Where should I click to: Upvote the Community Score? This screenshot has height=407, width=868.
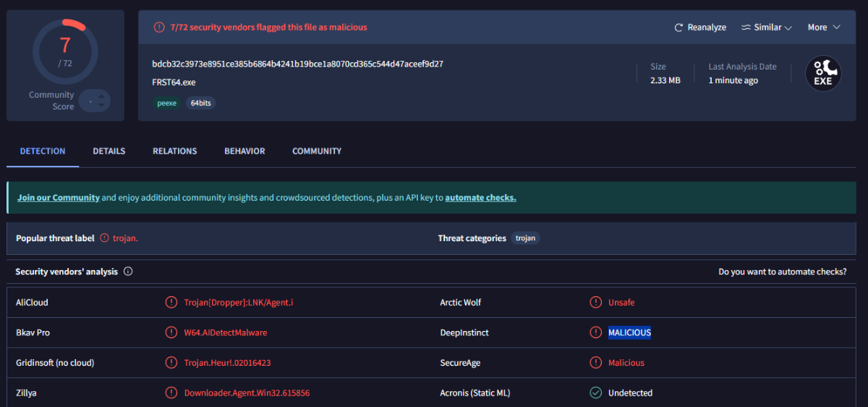pyautogui.click(x=102, y=95)
